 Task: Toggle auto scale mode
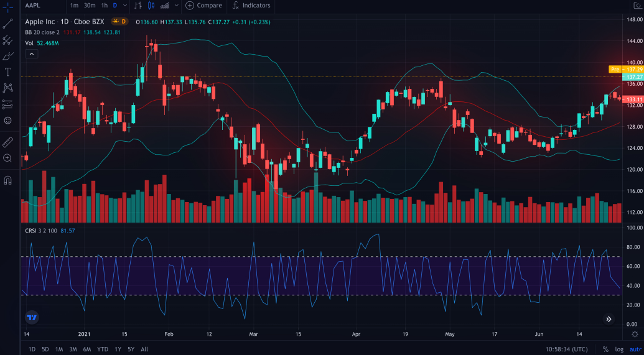coord(635,349)
